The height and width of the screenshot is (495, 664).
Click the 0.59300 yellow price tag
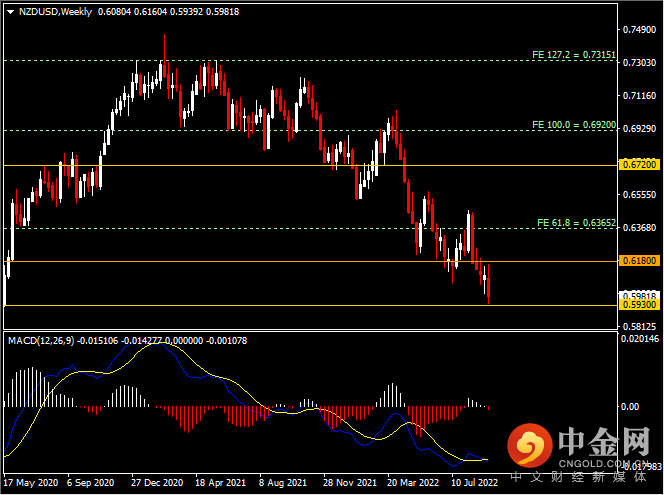coord(639,305)
